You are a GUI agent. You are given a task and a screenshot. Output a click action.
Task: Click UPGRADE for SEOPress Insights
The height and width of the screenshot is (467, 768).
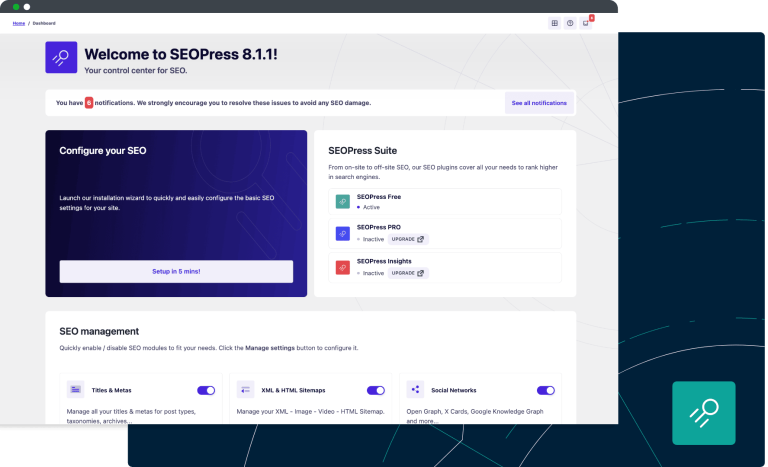pyautogui.click(x=407, y=272)
